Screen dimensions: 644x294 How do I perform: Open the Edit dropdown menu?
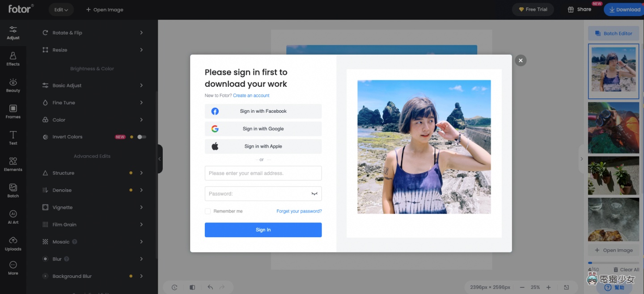(x=61, y=9)
